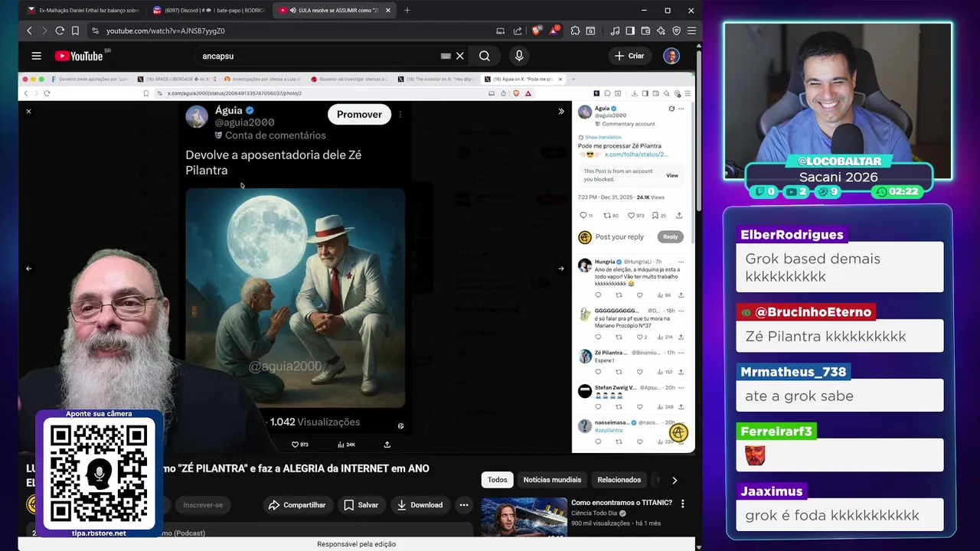Open the browser main menu hamburger

click(691, 31)
